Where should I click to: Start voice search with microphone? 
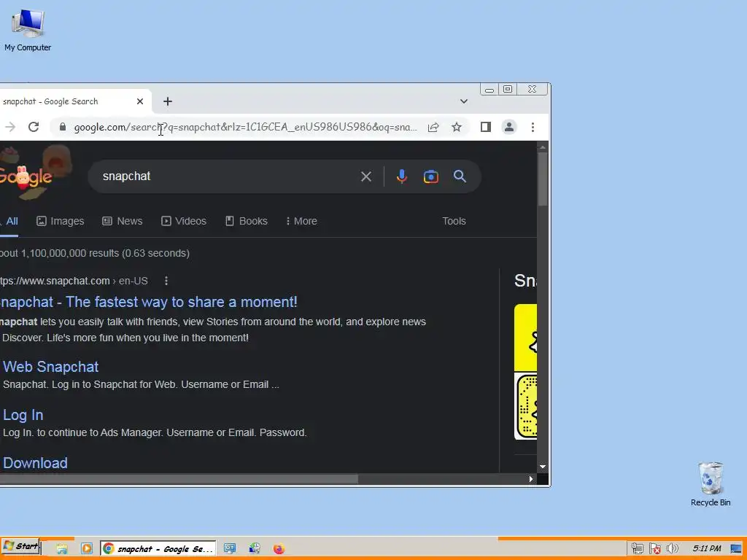(x=402, y=176)
